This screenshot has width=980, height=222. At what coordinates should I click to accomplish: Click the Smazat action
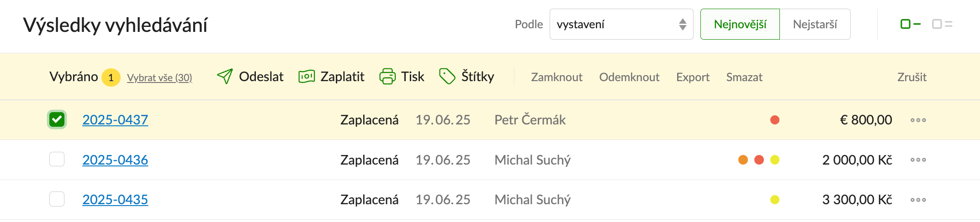[744, 77]
